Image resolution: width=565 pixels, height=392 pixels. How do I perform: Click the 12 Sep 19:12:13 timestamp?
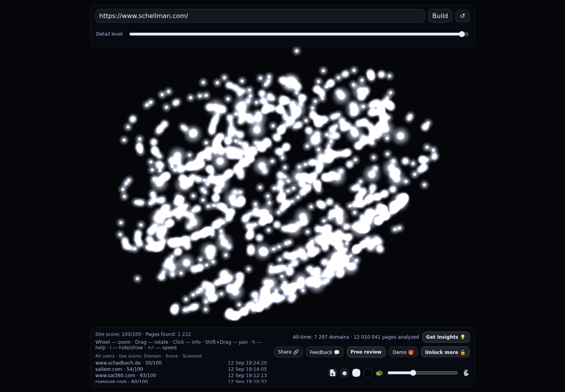(x=247, y=376)
